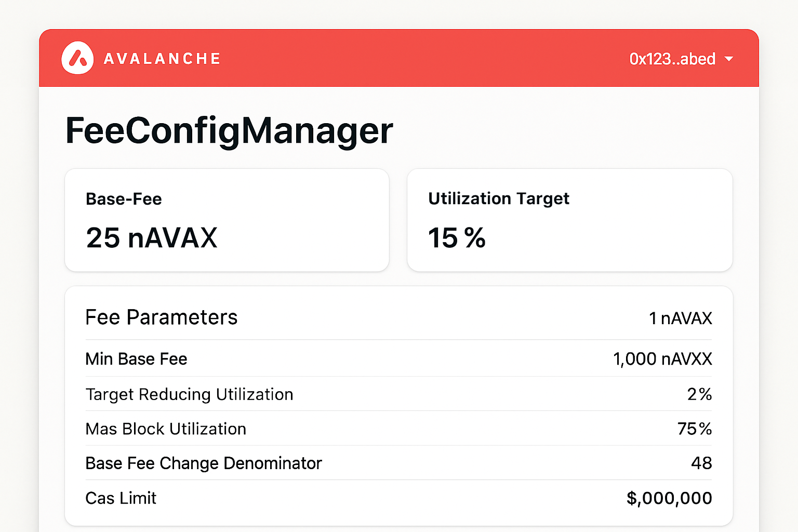Click the Target Reducing Utilization row
Viewport: 798px width, 532px height.
coord(189,394)
